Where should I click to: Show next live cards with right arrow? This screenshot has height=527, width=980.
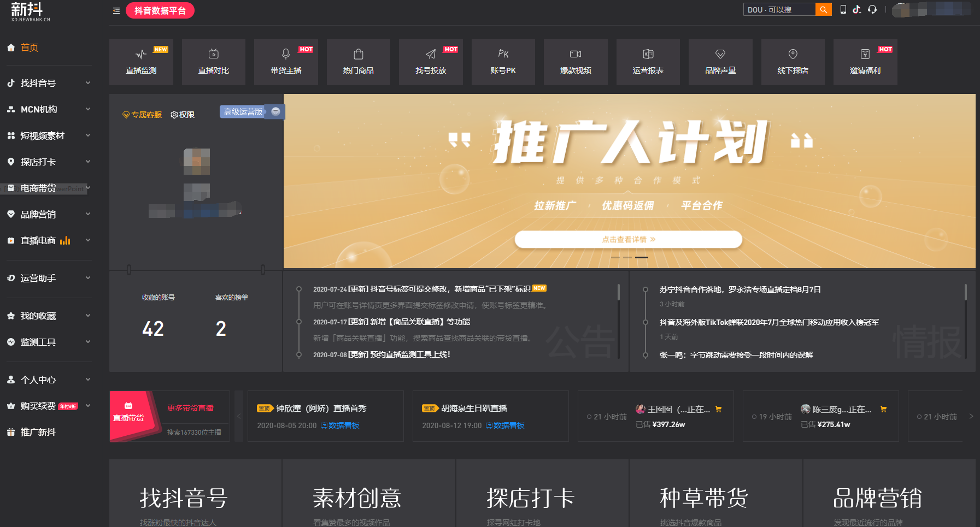tap(971, 416)
